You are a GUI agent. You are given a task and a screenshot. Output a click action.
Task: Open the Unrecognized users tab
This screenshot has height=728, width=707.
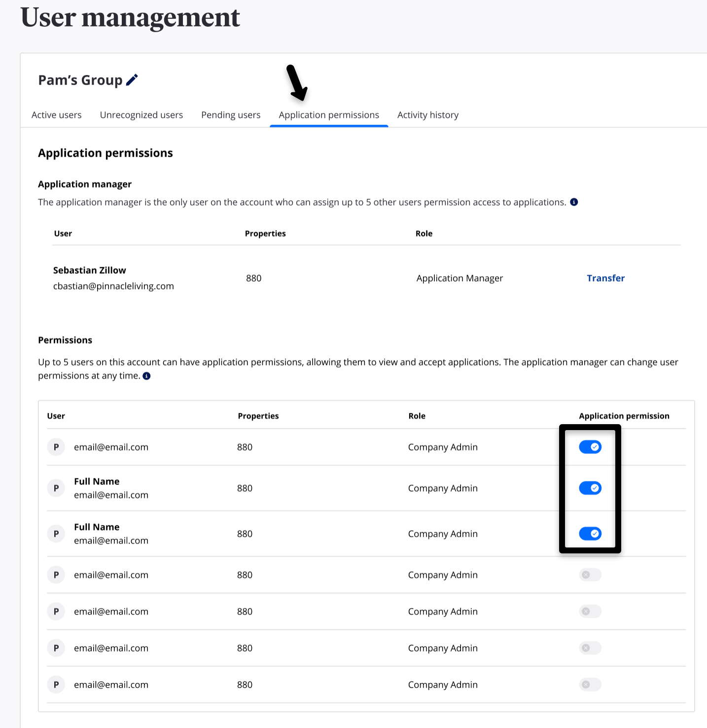click(x=141, y=114)
